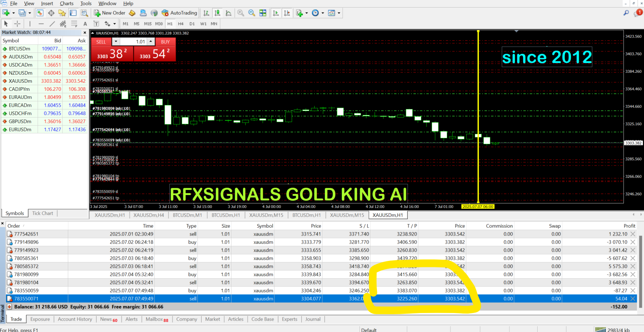Image resolution: width=644 pixels, height=332 pixels.
Task: Zoom in on the chart
Action: [241, 13]
